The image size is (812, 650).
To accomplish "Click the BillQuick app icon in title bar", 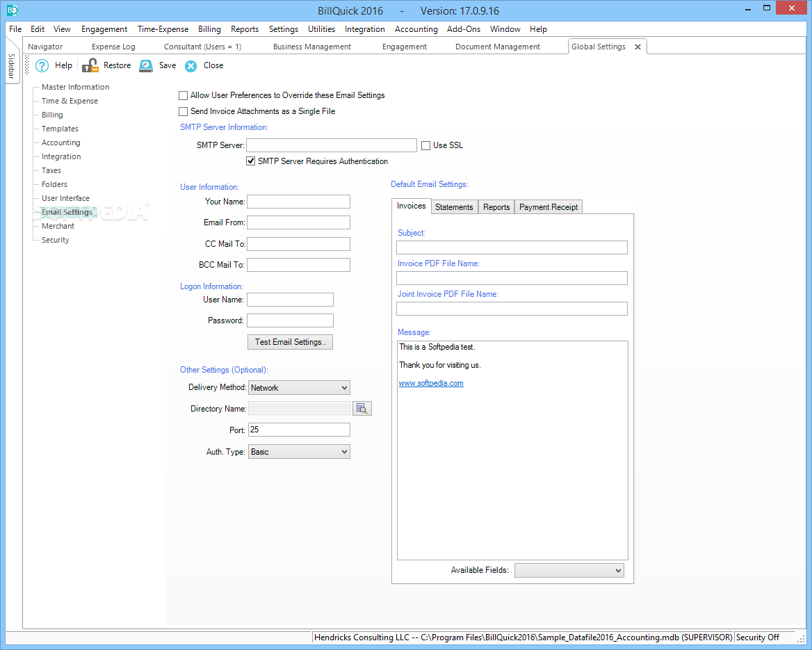I will pos(13,10).
